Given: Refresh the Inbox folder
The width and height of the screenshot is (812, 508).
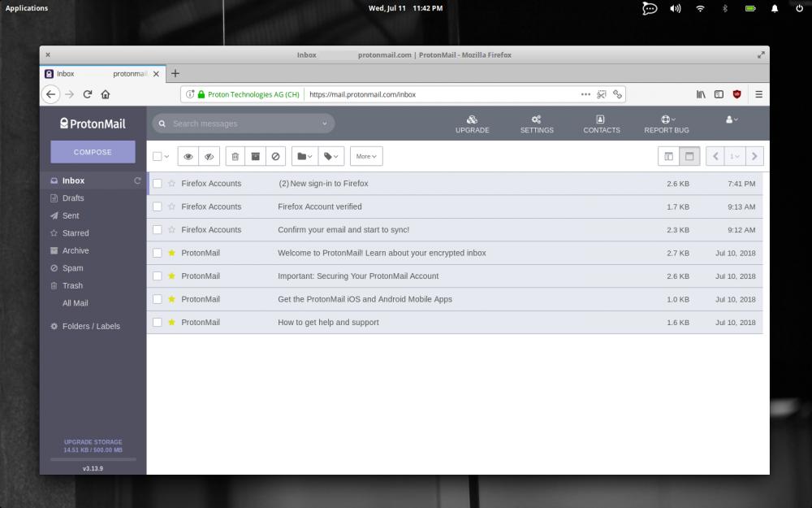Looking at the screenshot, I should tap(137, 180).
